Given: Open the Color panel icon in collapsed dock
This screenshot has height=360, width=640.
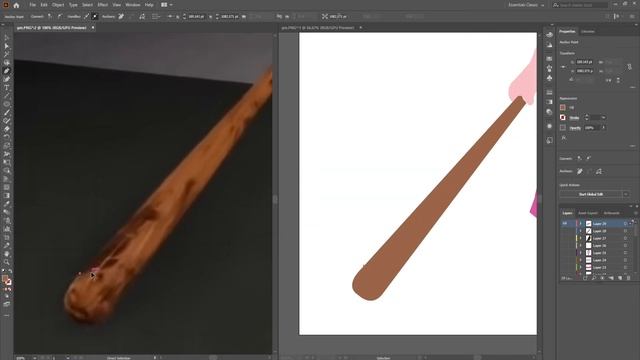Looking at the screenshot, I should 549,34.
